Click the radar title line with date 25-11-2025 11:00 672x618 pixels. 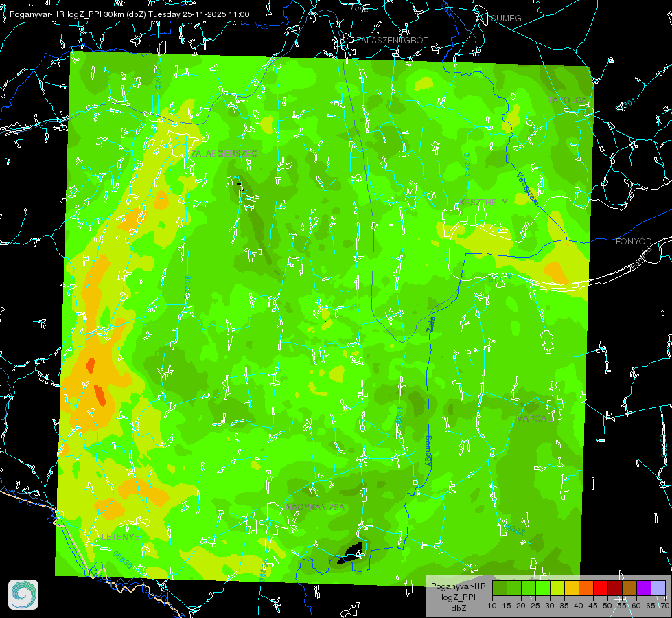130,14
